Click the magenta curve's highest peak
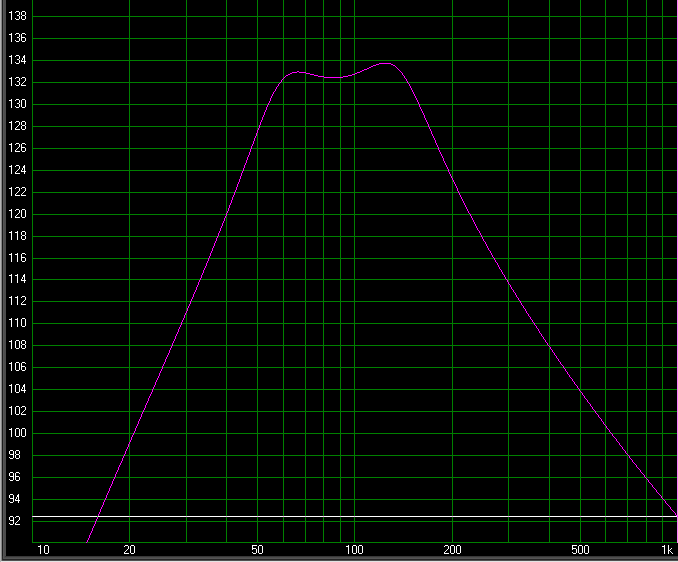 (x=385, y=64)
